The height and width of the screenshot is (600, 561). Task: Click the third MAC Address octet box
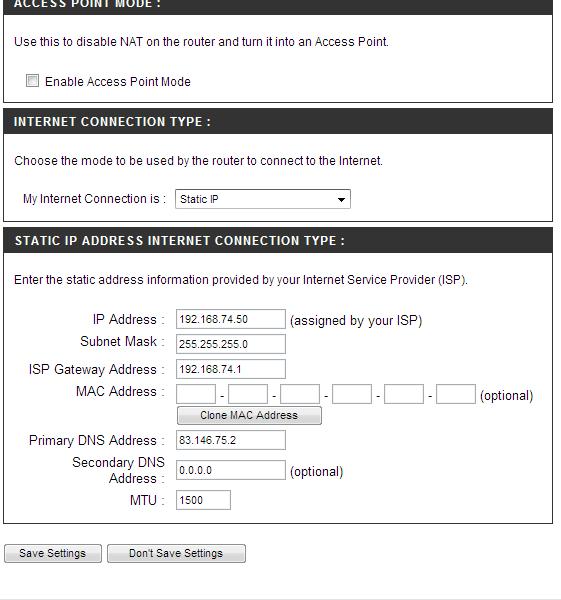pyautogui.click(x=300, y=394)
